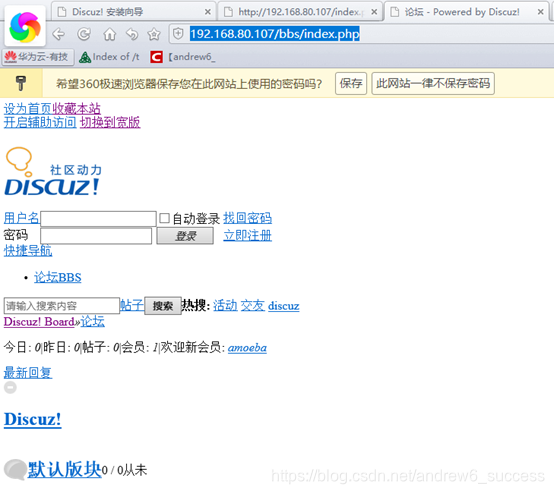The image size is (554, 494).
Task: Click the search content input box
Action: [x=62, y=306]
